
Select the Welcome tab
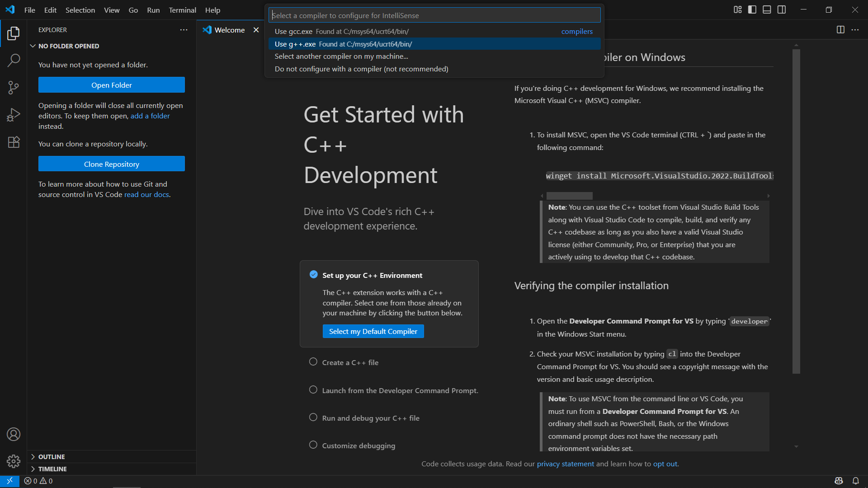tap(230, 30)
